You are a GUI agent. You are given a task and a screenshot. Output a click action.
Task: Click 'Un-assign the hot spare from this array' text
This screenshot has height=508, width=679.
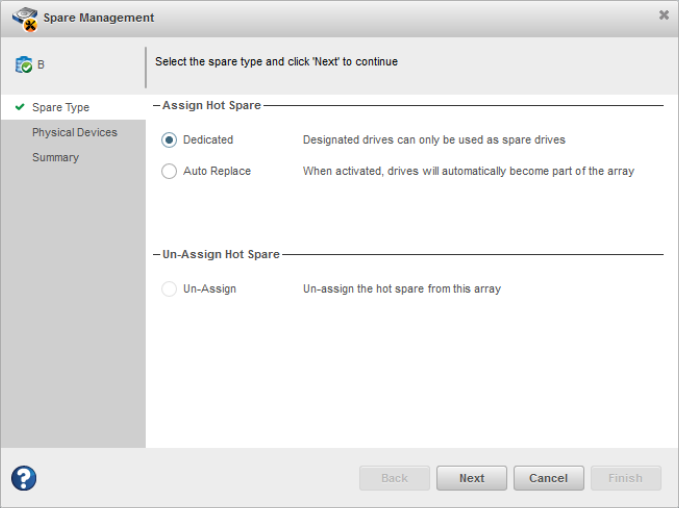pos(401,289)
